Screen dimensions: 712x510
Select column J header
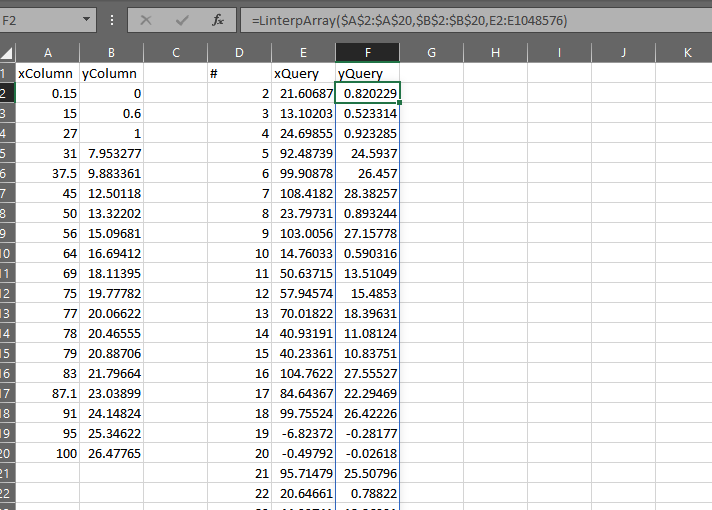coord(623,53)
